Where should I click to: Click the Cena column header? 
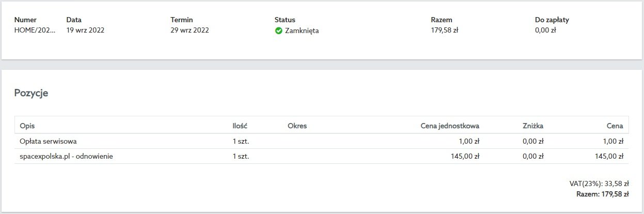click(615, 126)
